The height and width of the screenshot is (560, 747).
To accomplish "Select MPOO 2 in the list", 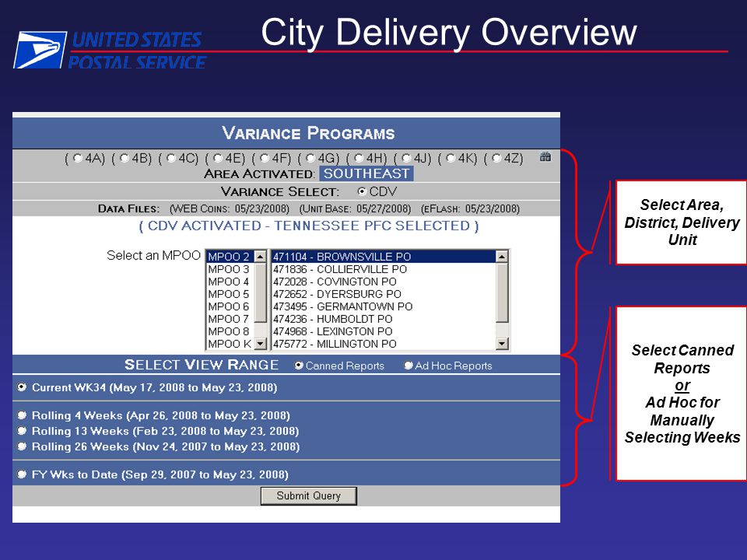I will point(230,257).
